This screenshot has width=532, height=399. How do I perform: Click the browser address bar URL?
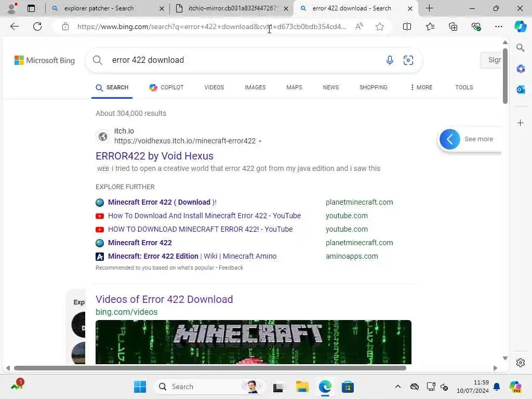coord(212,26)
